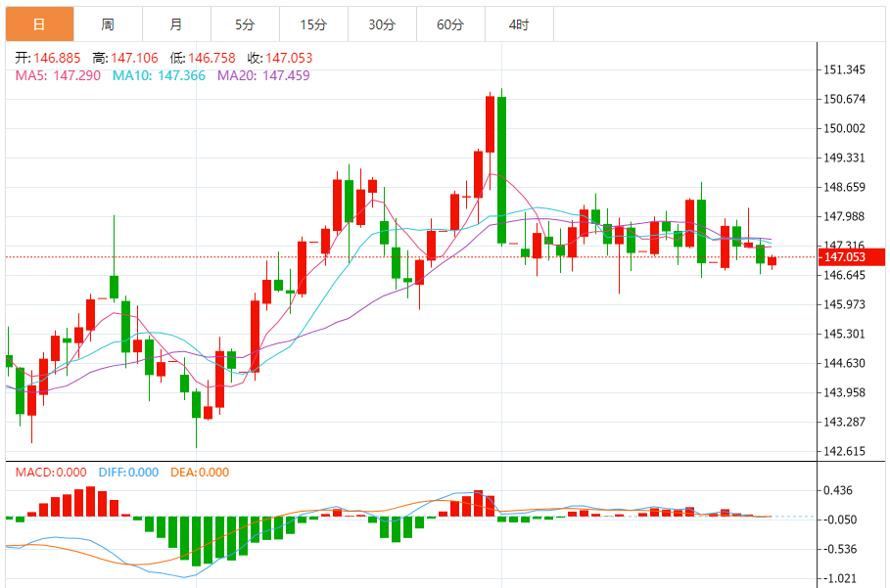Screen dimensions: 890x588
Task: Click the high price 147.106 value
Action: (134, 58)
